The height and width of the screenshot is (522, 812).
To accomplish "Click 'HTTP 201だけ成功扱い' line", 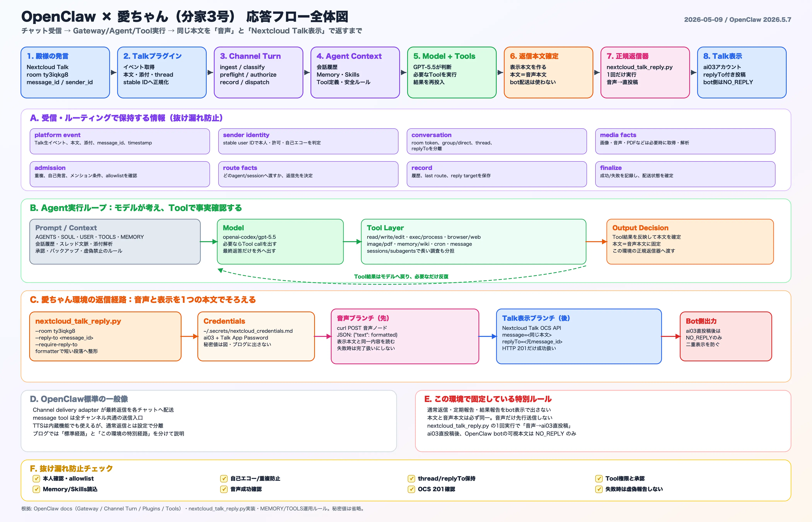I will tap(529, 348).
